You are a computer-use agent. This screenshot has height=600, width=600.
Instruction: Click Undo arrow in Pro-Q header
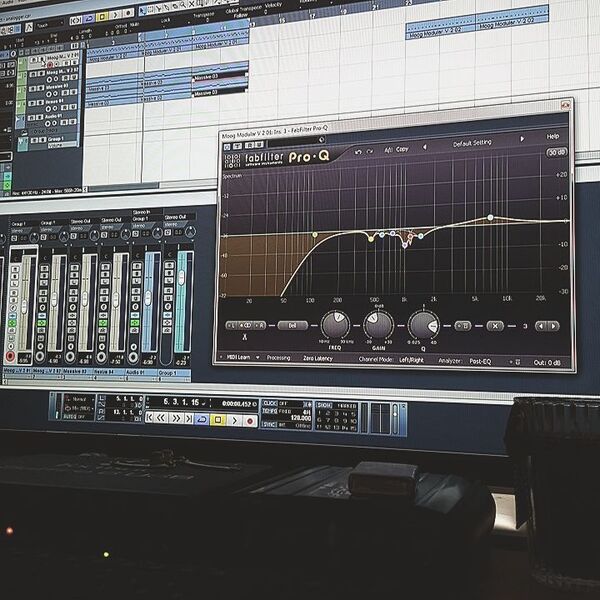click(x=358, y=152)
